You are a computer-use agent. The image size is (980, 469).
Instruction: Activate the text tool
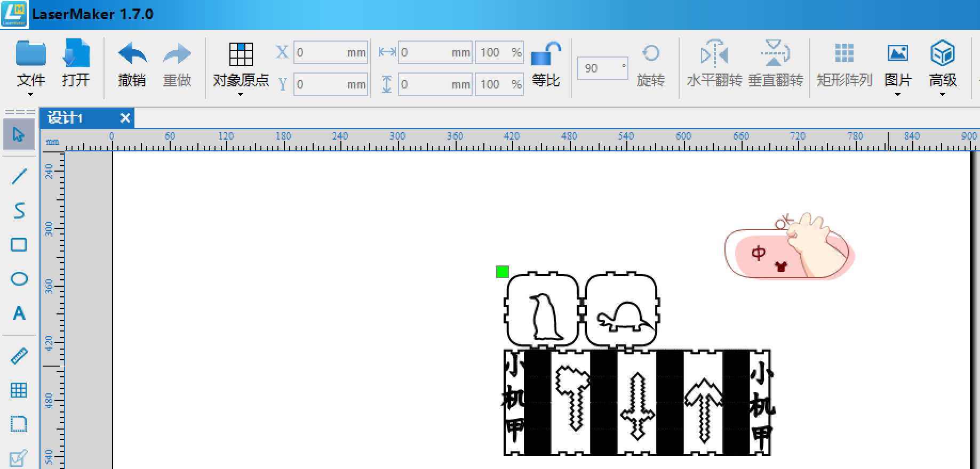(x=19, y=313)
